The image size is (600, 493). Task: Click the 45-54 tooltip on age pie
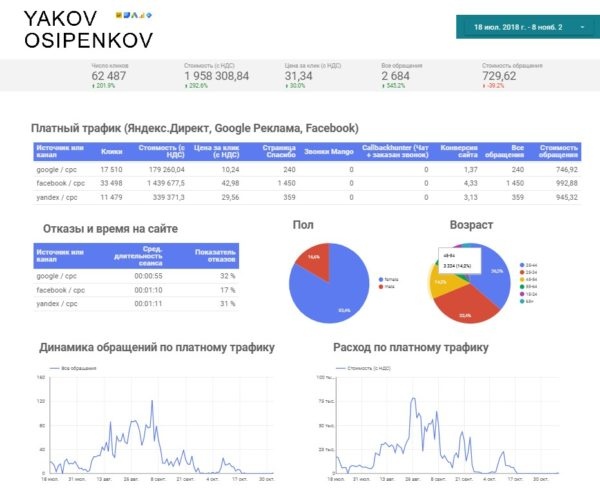tap(460, 261)
